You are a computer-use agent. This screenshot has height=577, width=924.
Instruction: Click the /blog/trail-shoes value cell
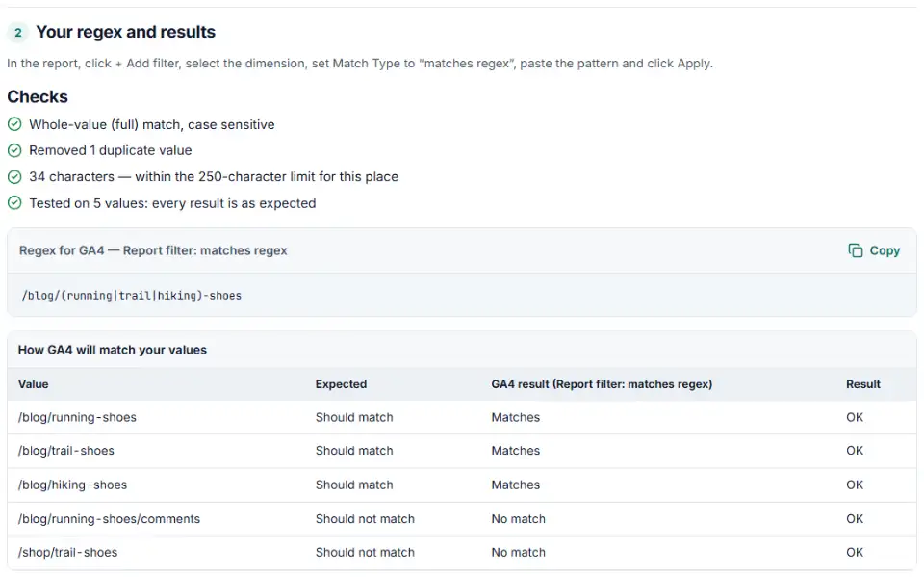pyautogui.click(x=66, y=451)
